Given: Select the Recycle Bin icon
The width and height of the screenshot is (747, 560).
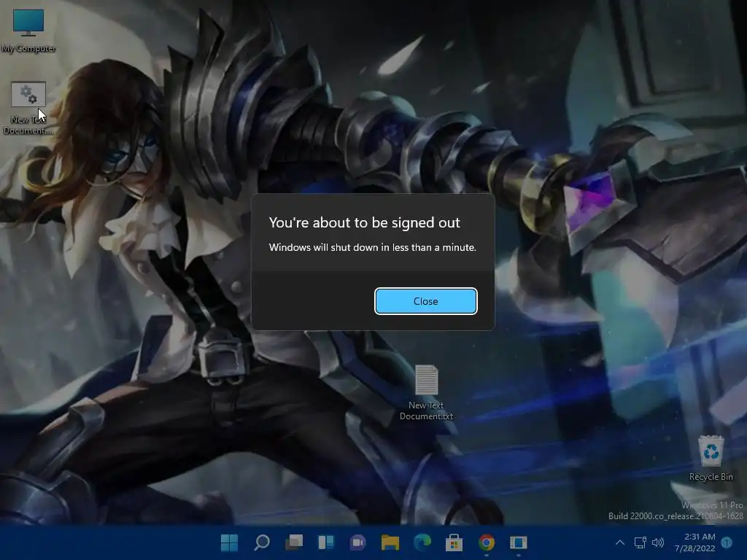Looking at the screenshot, I should coord(711,458).
